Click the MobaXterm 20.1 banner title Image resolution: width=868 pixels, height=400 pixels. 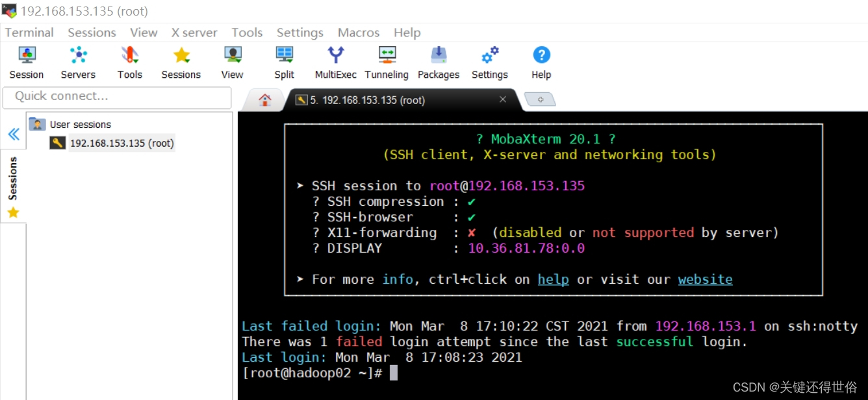(x=546, y=139)
